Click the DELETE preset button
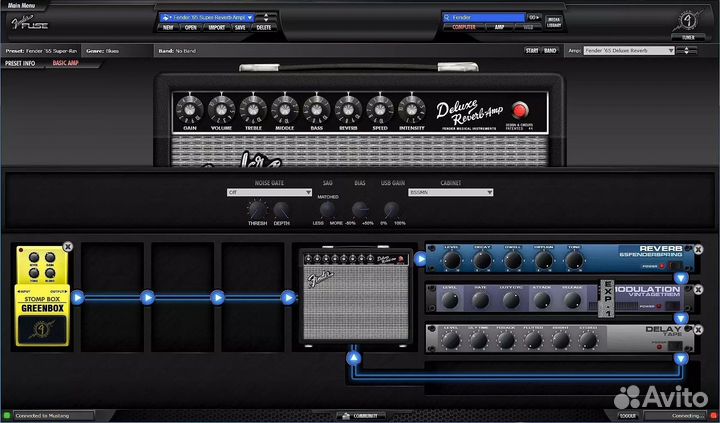Image resolution: width=720 pixels, height=423 pixels. click(264, 28)
